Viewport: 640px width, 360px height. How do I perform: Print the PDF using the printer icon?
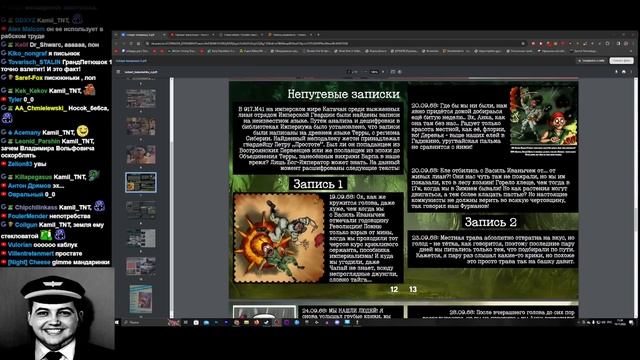624,72
